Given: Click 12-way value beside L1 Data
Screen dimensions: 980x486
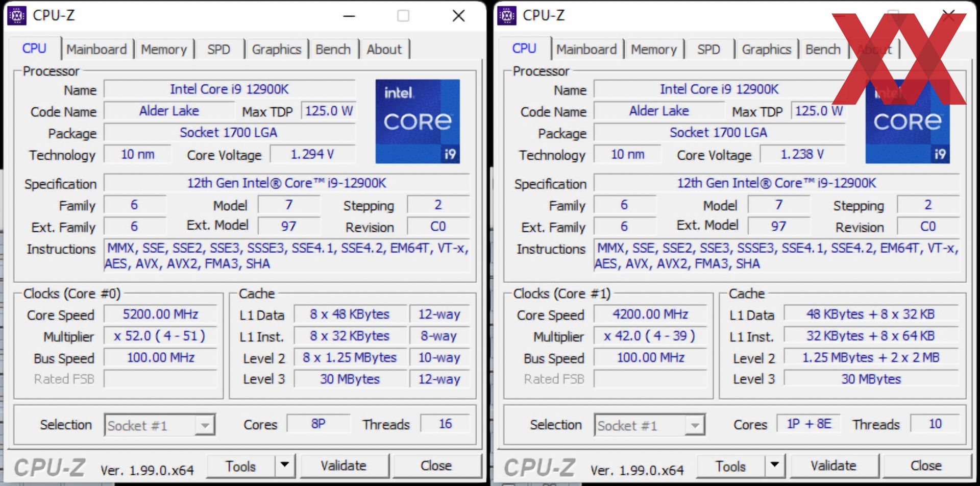Looking at the screenshot, I should point(439,314).
